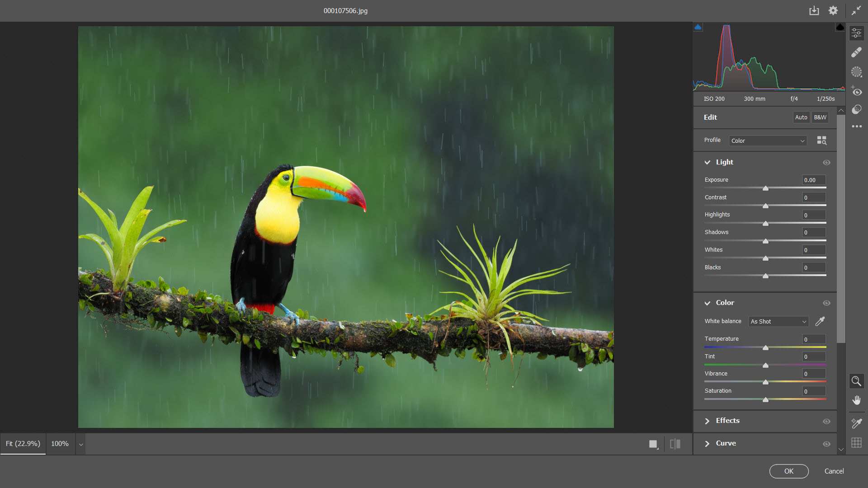Viewport: 868px width, 488px height.
Task: Open Camera Raw preferences gear
Action: coord(833,10)
